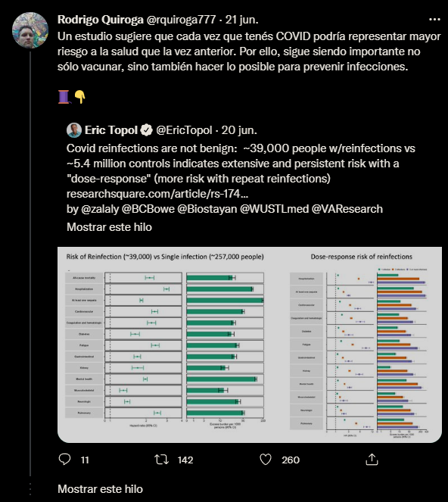Click the Rodrigo Quiroga display name
Screen dimensions: 448x502
click(x=101, y=20)
